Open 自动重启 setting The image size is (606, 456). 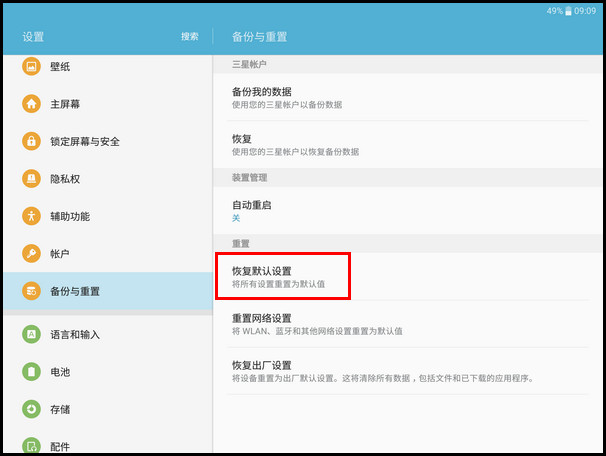coord(408,211)
